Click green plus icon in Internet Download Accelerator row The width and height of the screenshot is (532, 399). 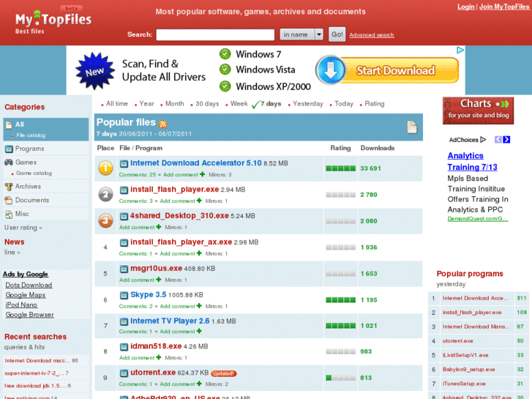coord(203,174)
